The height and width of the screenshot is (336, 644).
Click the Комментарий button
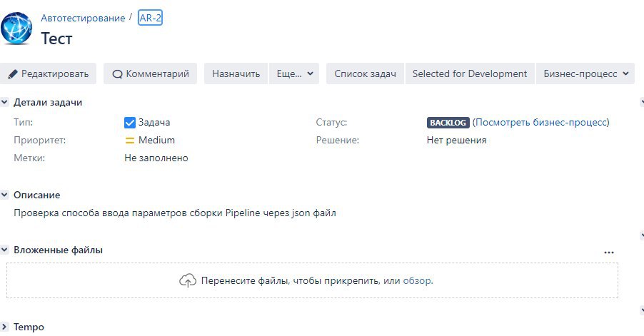[151, 74]
